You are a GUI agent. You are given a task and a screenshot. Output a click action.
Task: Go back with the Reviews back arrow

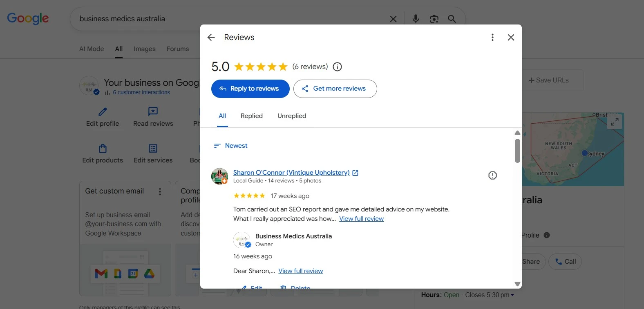211,38
